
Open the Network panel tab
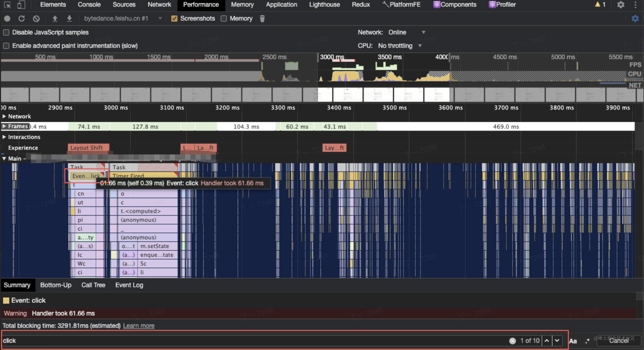click(159, 5)
